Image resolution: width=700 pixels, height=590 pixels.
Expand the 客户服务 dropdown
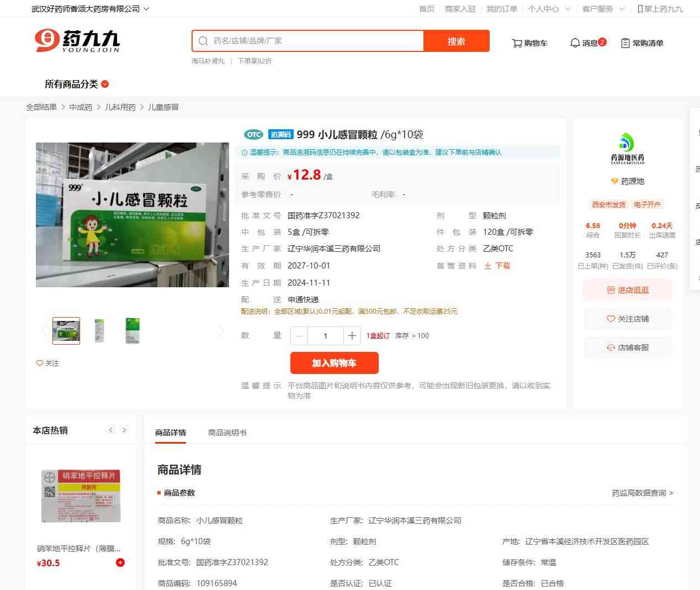[x=603, y=9]
